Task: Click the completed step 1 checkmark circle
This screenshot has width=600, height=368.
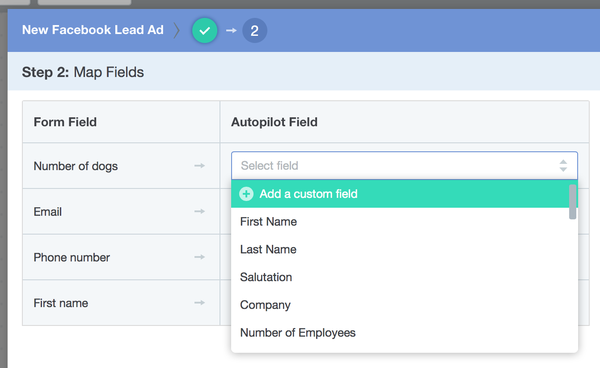Action: tap(205, 31)
